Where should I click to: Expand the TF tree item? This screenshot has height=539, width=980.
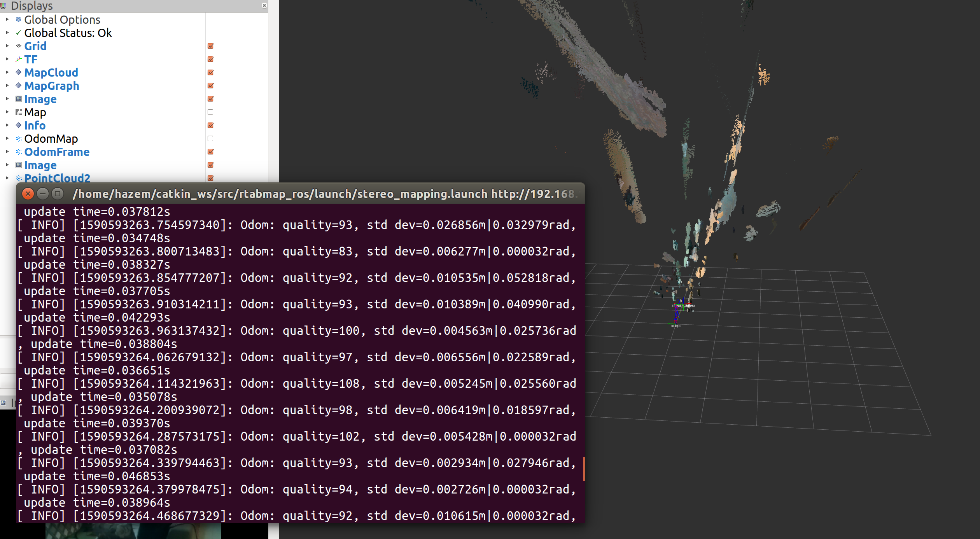(7, 59)
